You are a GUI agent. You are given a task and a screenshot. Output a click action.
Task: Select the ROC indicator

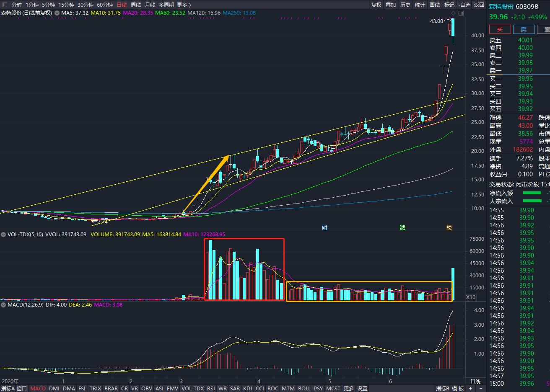(273, 388)
